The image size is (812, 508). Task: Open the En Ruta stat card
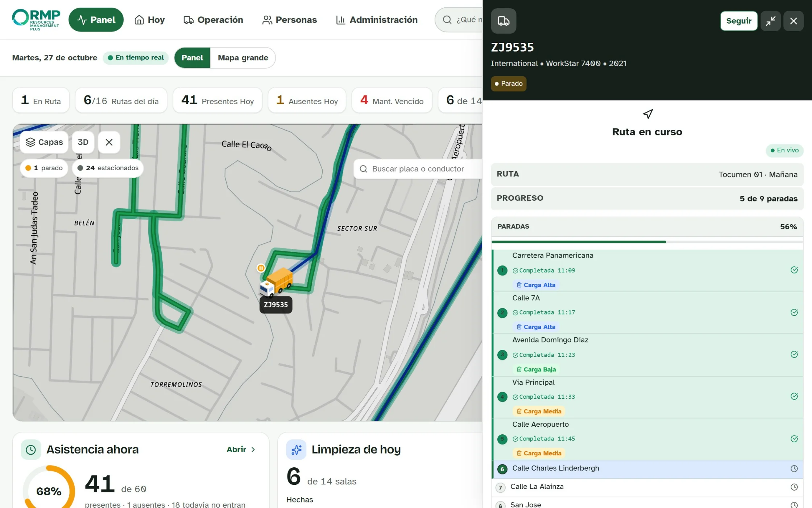[41, 100]
